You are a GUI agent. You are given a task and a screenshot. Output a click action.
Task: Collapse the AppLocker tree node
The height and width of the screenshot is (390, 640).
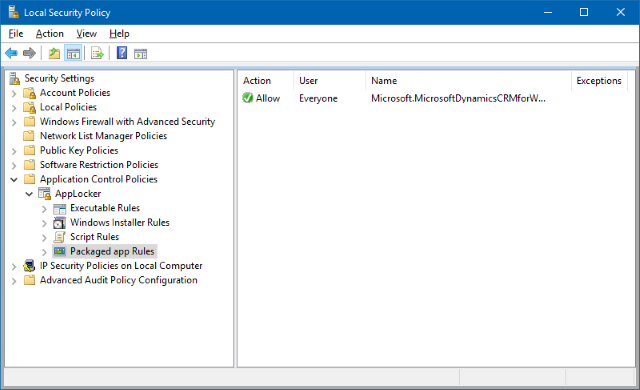click(29, 194)
